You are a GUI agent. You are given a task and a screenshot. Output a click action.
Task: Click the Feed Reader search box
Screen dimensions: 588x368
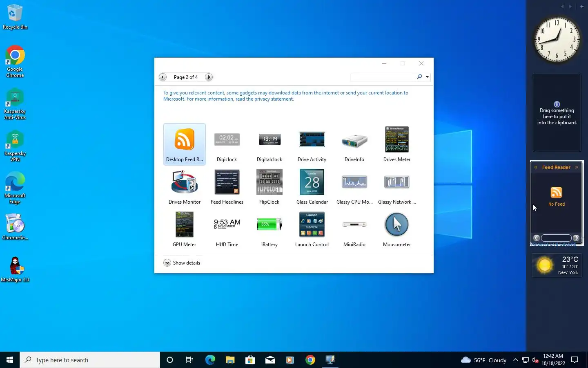click(x=556, y=238)
